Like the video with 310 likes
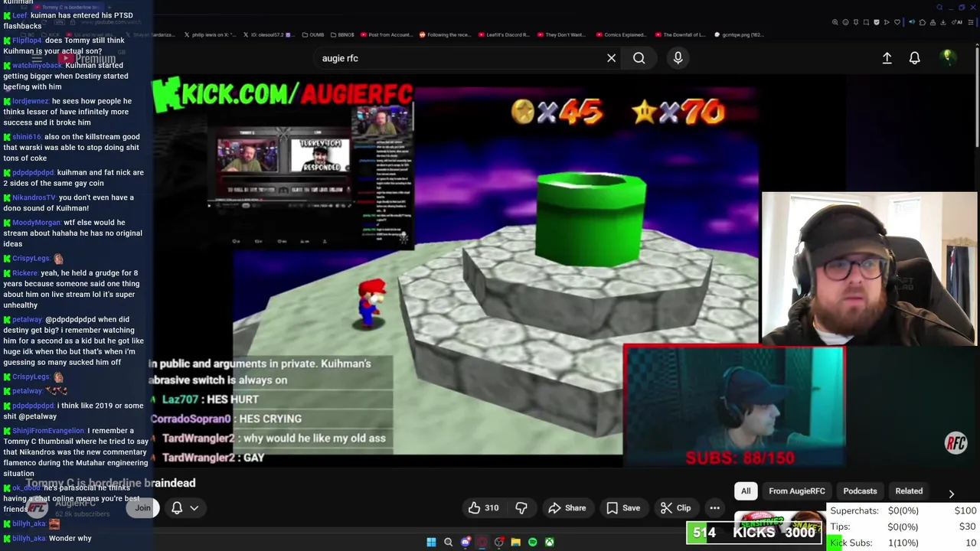 484,508
